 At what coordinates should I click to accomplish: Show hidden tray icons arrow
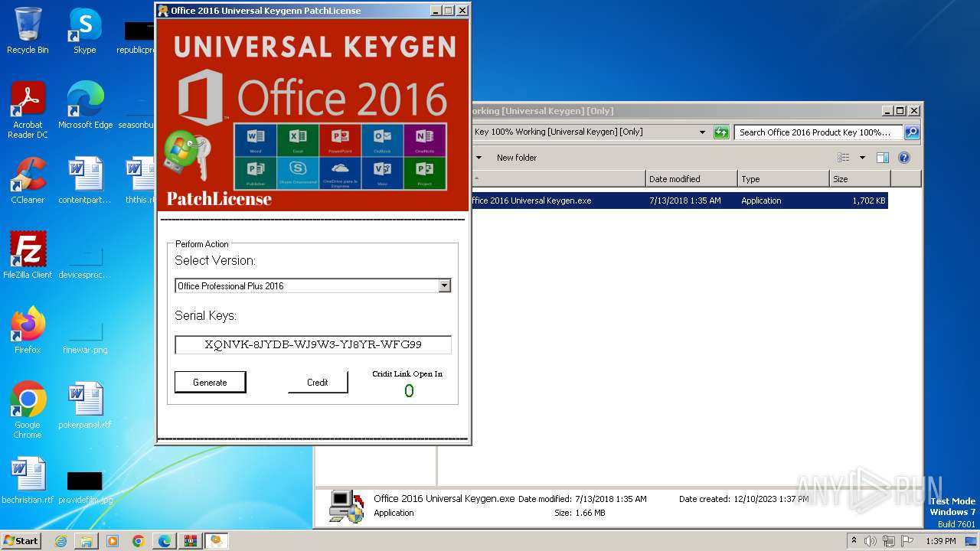click(853, 541)
